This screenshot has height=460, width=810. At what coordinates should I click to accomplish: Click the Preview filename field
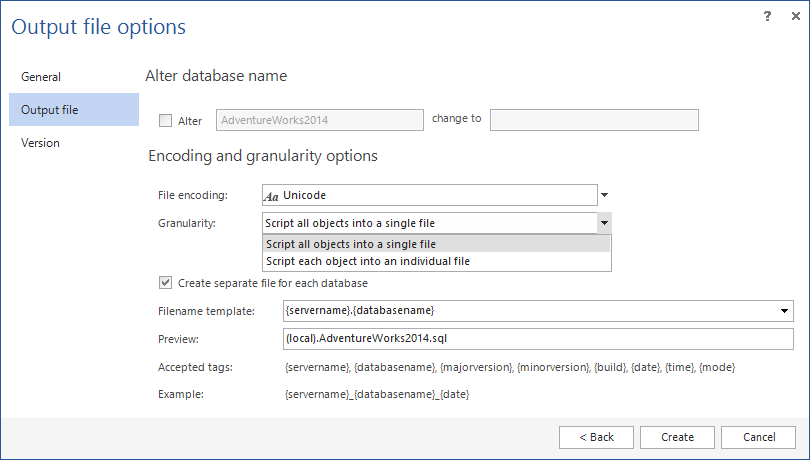click(537, 339)
